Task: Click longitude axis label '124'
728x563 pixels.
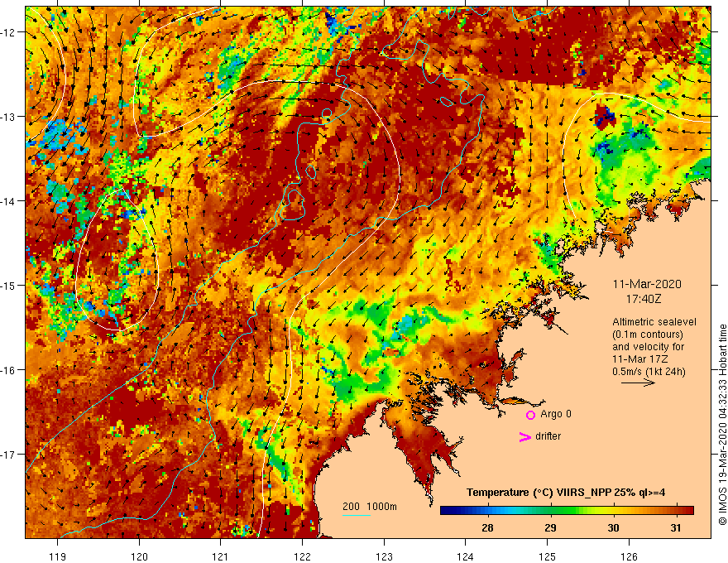Action: click(x=466, y=556)
